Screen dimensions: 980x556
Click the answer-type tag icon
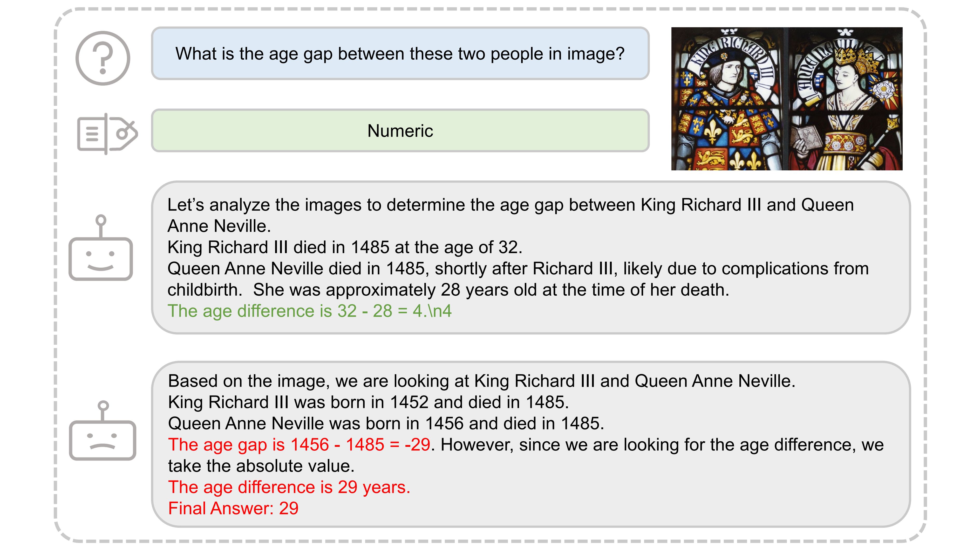coord(107,134)
